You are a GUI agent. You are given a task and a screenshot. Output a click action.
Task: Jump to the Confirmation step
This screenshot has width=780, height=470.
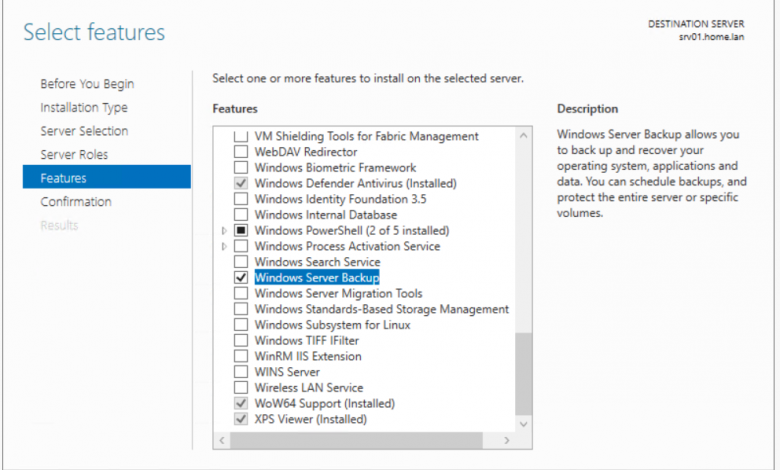click(76, 202)
